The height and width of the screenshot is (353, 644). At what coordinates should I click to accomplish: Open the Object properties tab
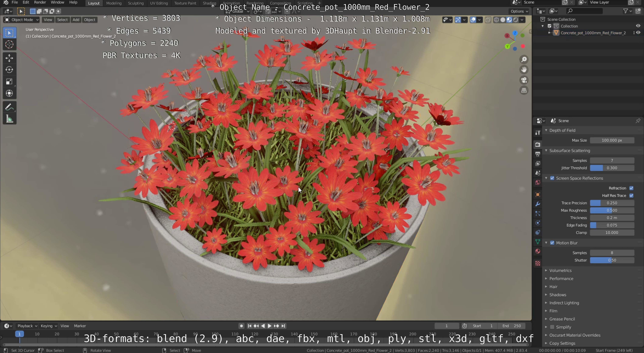coord(538,195)
